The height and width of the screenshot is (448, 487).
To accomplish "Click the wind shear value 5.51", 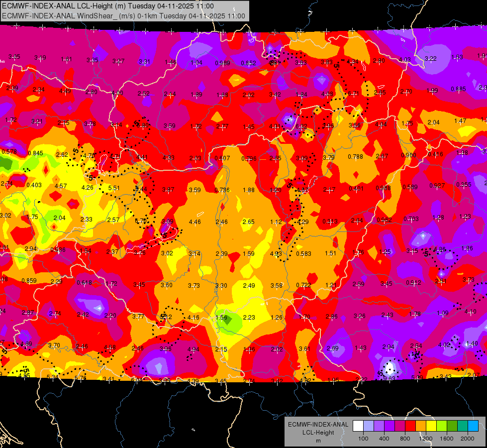I will (x=114, y=188).
